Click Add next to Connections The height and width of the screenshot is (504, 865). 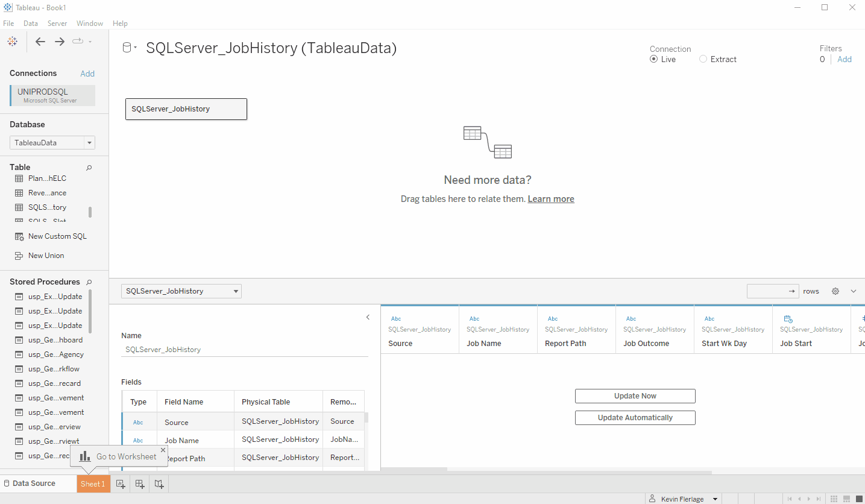[87, 74]
